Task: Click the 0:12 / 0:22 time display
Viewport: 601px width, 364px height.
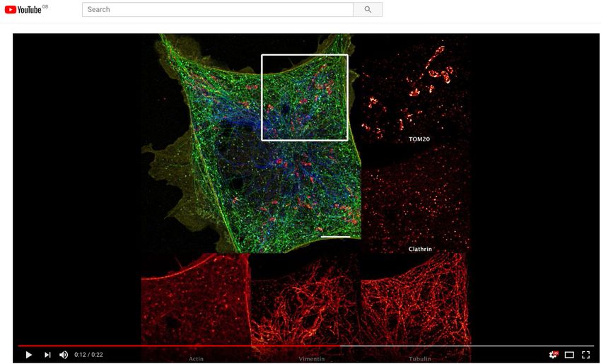Action: (x=88, y=355)
